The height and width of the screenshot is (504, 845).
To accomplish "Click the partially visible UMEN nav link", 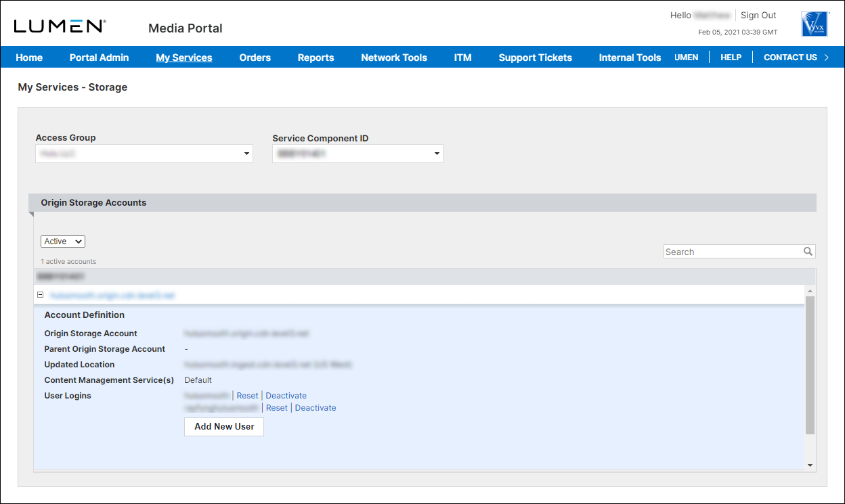I will (686, 58).
